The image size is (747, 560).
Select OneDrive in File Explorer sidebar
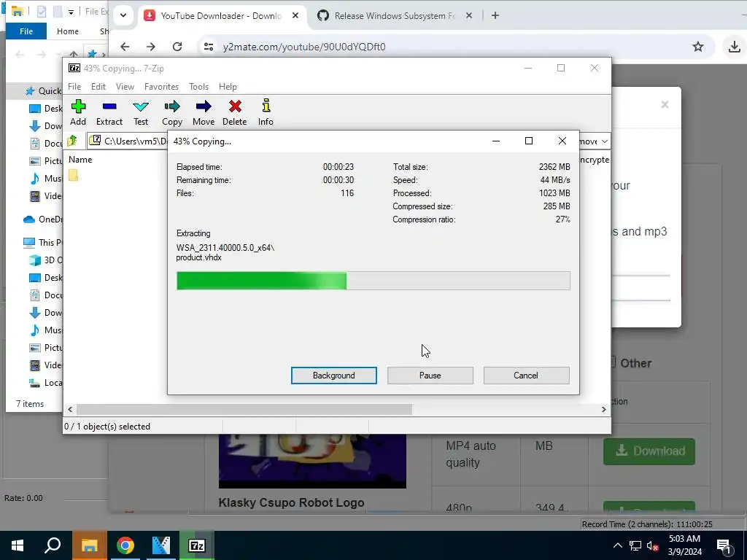[x=43, y=219]
